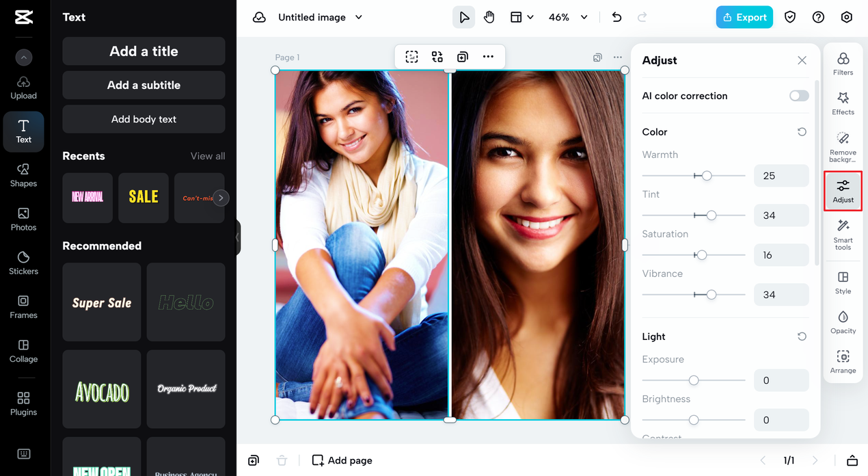Reset the Color adjustments
This screenshot has width=868, height=476.
802,132
